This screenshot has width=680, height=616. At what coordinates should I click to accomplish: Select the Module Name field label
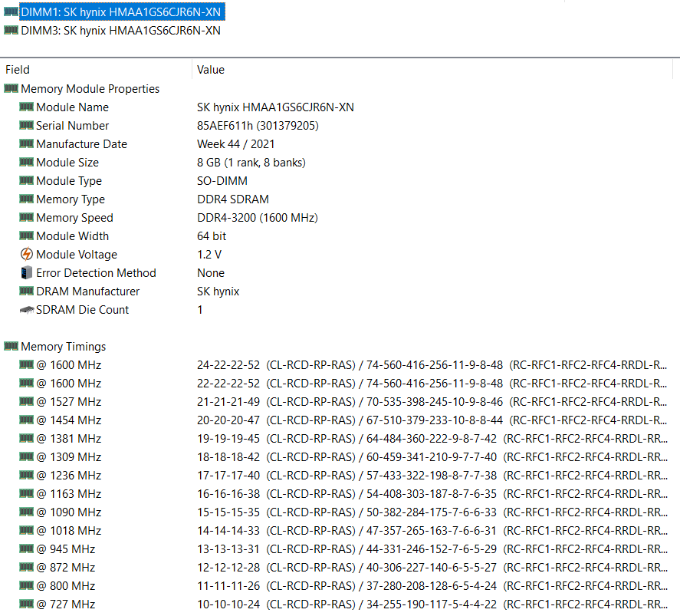point(72,107)
